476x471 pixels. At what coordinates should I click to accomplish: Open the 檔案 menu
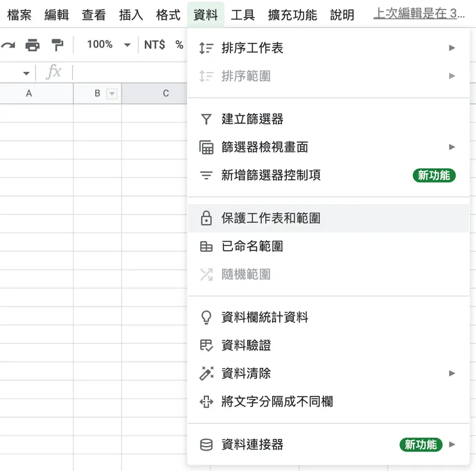click(19, 15)
